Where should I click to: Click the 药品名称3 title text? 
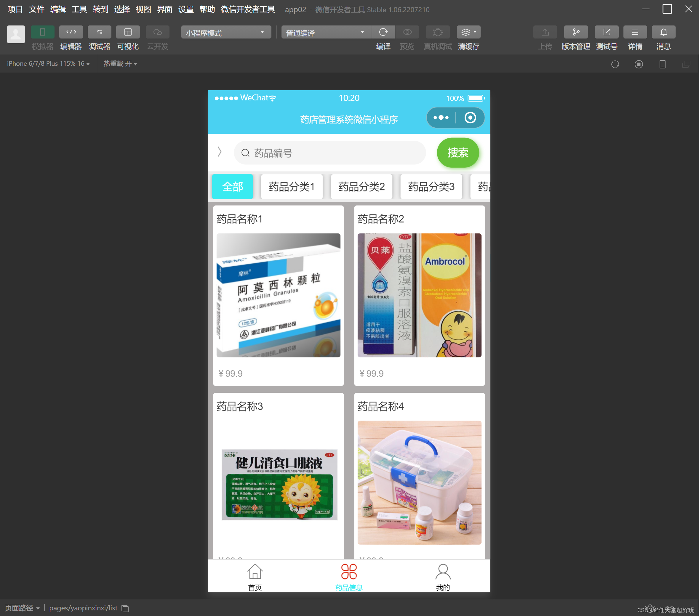point(240,406)
